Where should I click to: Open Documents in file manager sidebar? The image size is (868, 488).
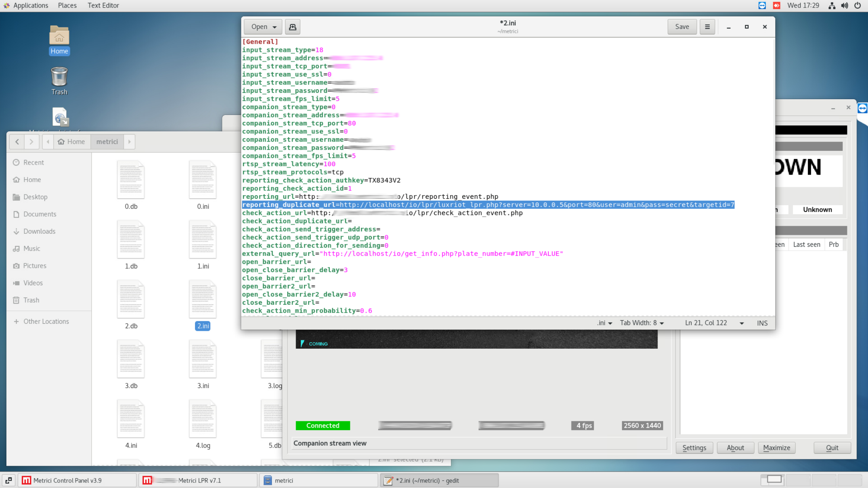(40, 214)
